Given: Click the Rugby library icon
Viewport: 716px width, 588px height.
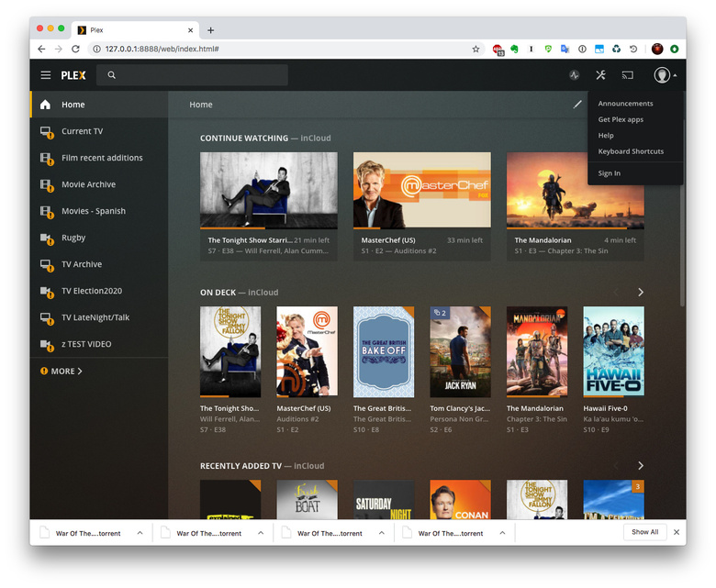Looking at the screenshot, I should pos(47,239).
